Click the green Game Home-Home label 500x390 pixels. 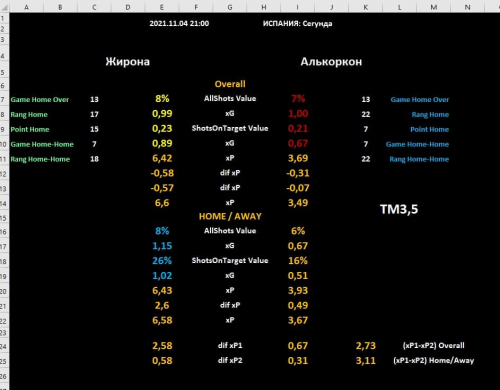click(x=42, y=144)
